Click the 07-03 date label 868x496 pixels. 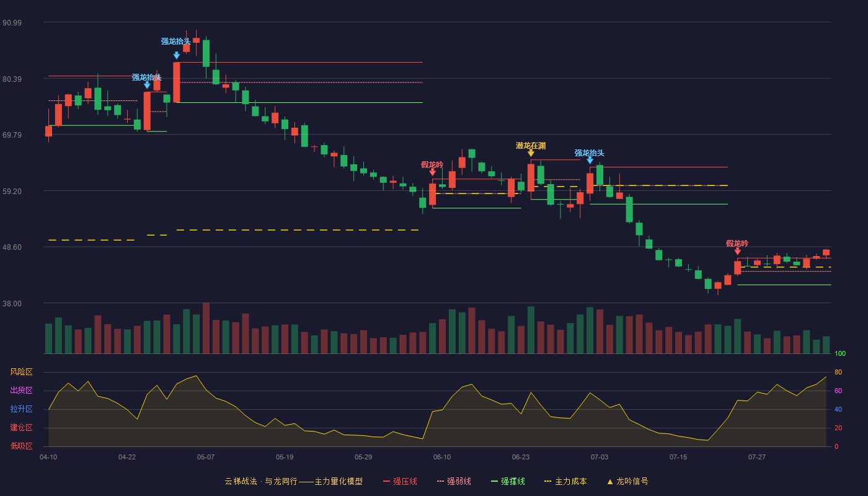600,457
